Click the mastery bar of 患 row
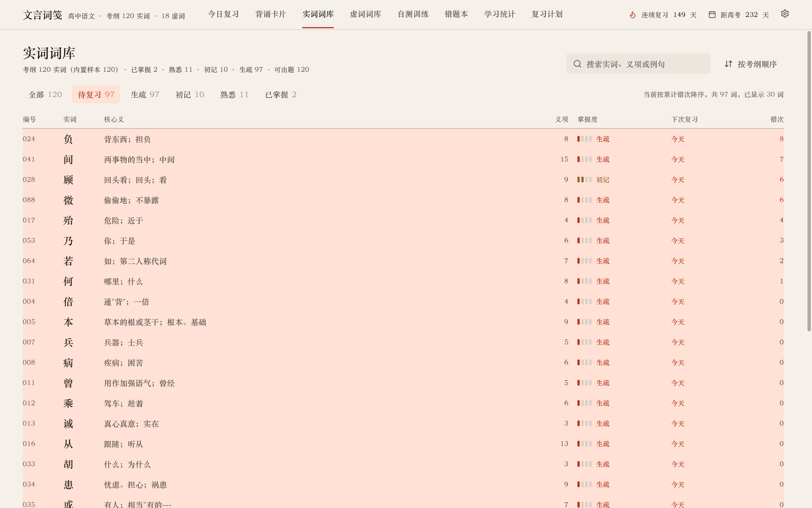Image resolution: width=812 pixels, height=508 pixels. 584,484
